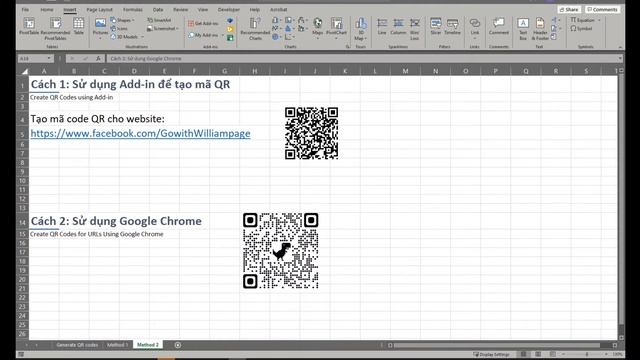Switch to the Formulas tab
The image size is (640, 360).
tap(133, 9)
